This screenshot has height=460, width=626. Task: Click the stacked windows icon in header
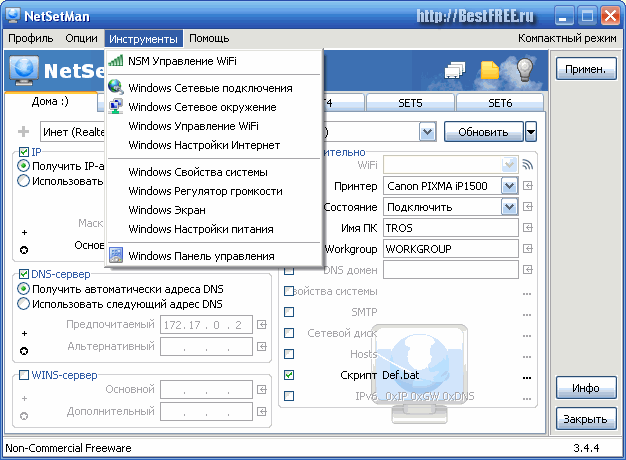(x=455, y=71)
